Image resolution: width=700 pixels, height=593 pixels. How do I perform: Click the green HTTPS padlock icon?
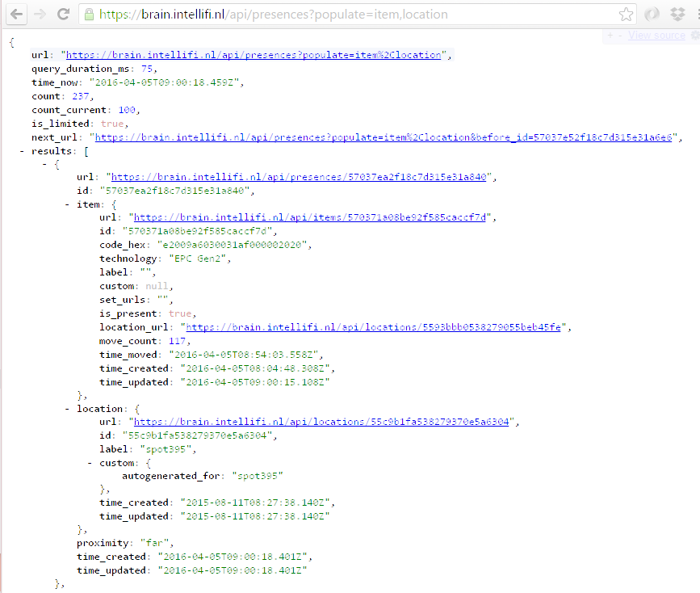pyautogui.click(x=90, y=15)
